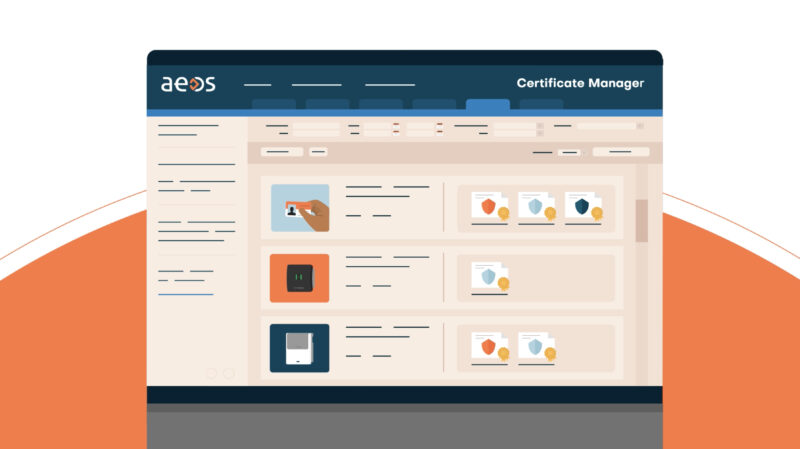Viewport: 800px width, 449px height.
Task: Click the vertical scrollbar thumb of the list
Action: point(641,220)
